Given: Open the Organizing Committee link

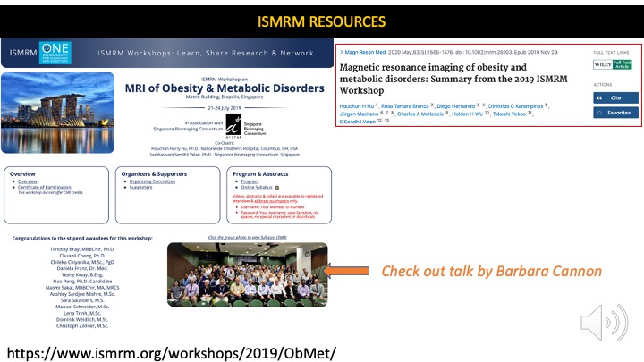Looking at the screenshot, I should tap(145, 181).
